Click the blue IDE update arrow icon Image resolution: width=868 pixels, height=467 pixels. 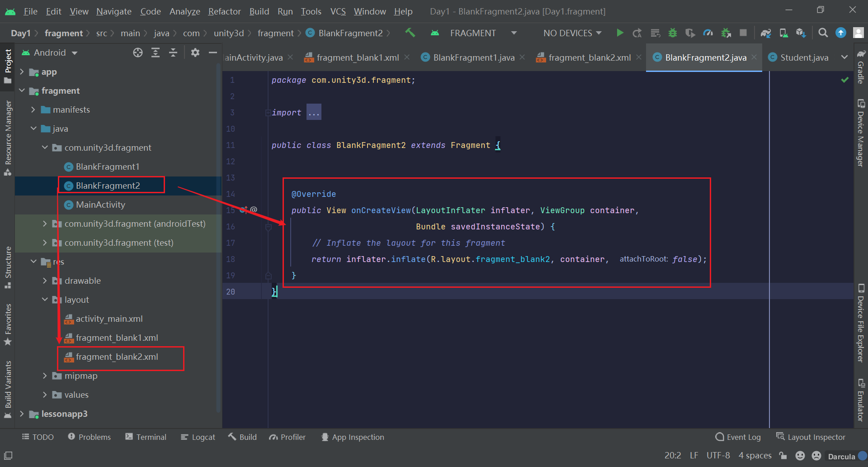point(841,33)
